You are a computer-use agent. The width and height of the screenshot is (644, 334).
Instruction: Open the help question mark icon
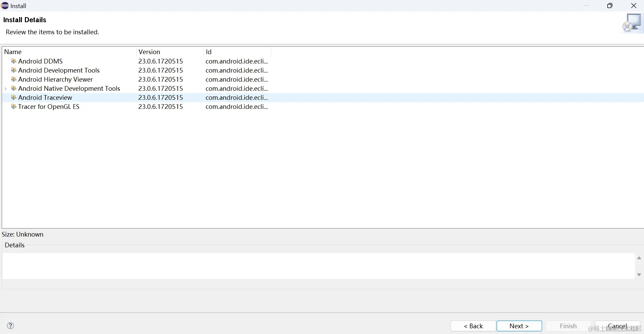tap(10, 326)
